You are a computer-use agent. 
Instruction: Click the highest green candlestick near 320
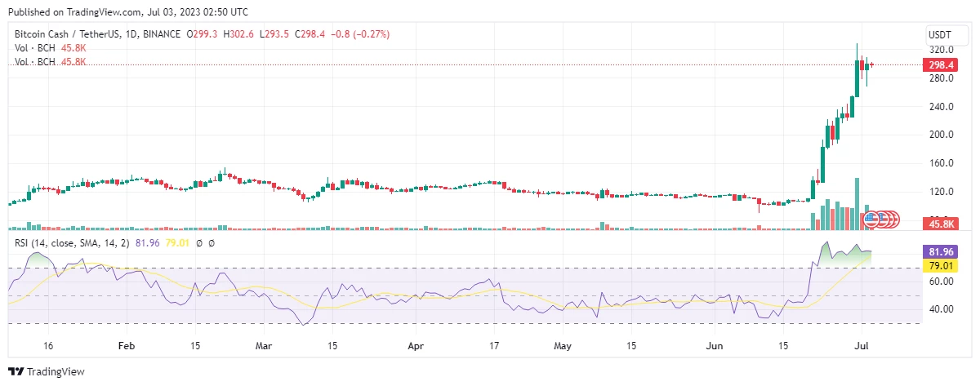[x=857, y=70]
